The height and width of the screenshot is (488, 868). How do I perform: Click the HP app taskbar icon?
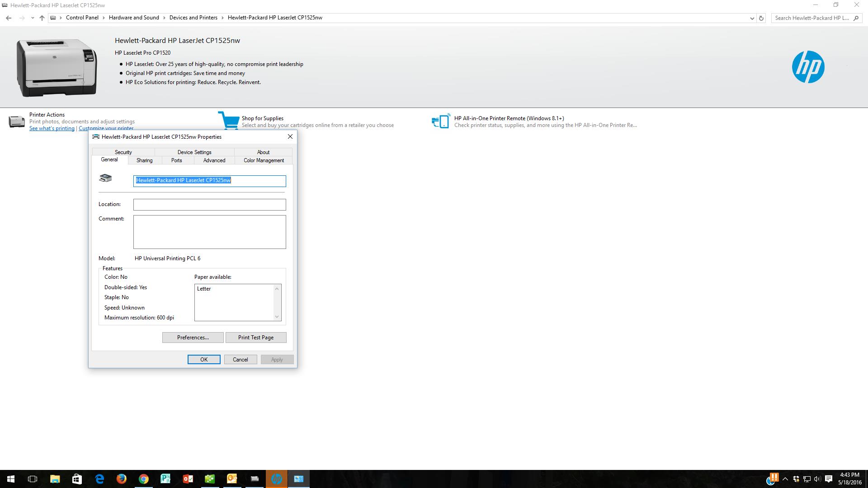[x=276, y=479]
